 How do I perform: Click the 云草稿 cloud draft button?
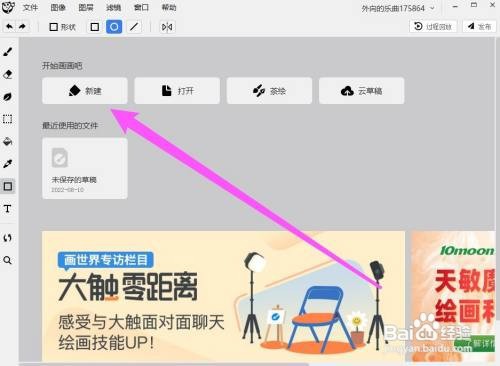click(362, 91)
